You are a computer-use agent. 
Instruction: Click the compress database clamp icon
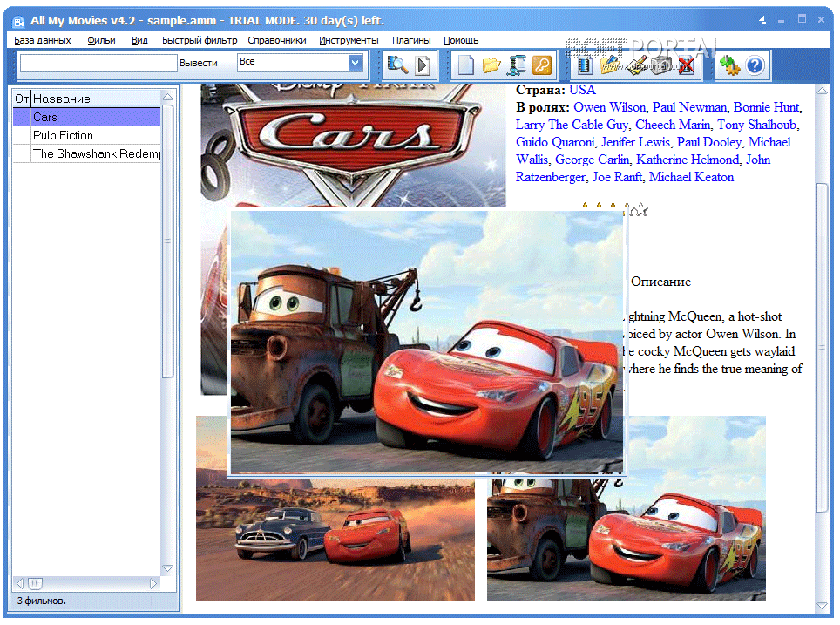pyautogui.click(x=517, y=65)
